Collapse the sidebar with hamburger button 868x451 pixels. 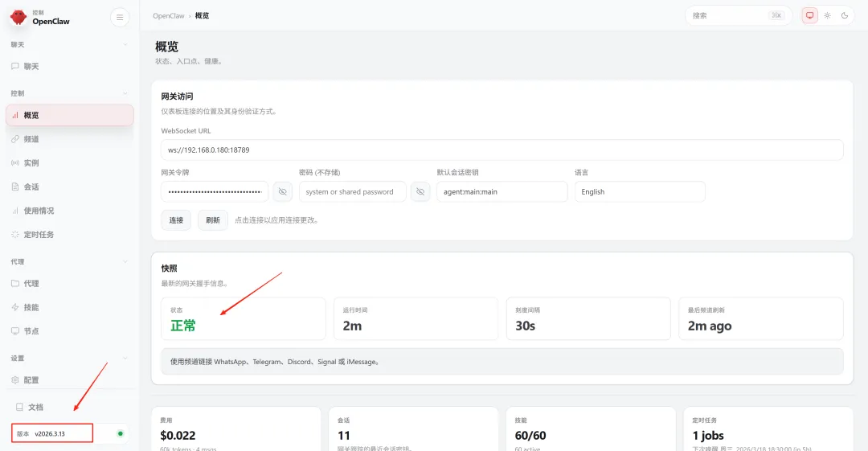[x=120, y=18]
